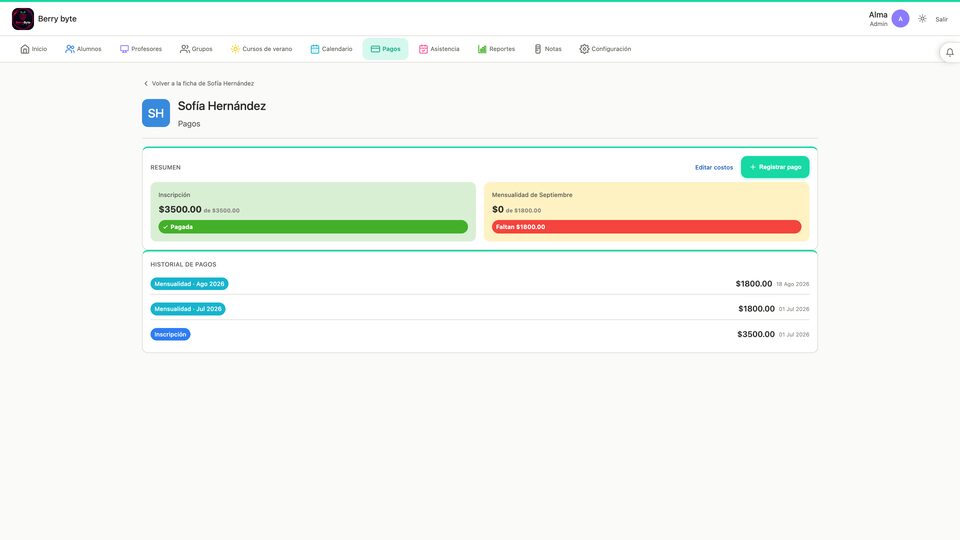Viewport: 960px width, 540px height.
Task: Click Salir to log out
Action: pos(941,20)
